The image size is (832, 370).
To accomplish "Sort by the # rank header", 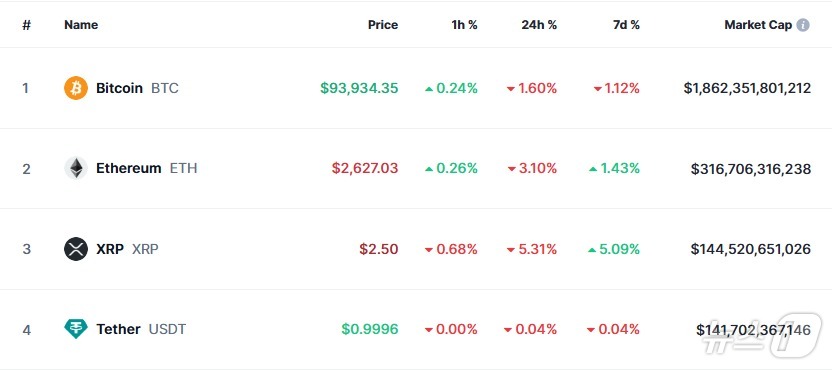I will pyautogui.click(x=27, y=25).
